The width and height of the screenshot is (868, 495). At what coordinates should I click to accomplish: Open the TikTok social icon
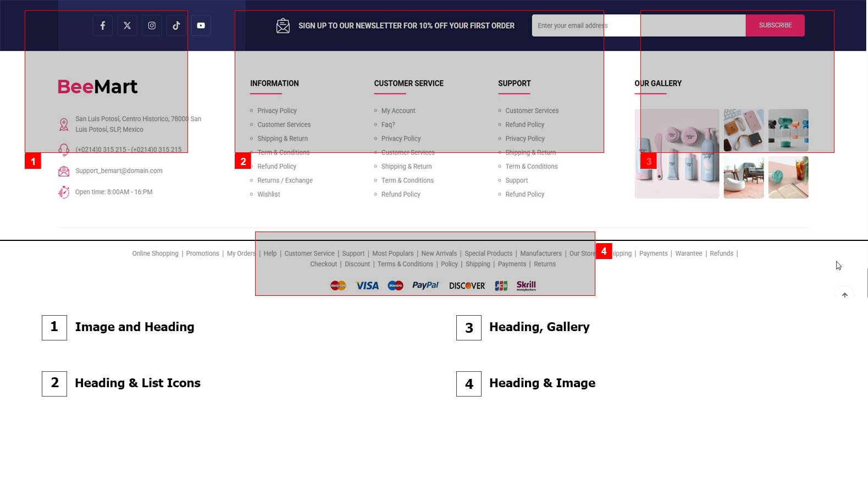click(x=176, y=26)
